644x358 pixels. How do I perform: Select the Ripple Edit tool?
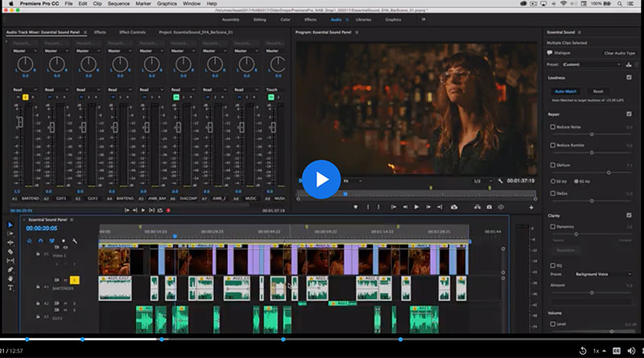[10, 243]
